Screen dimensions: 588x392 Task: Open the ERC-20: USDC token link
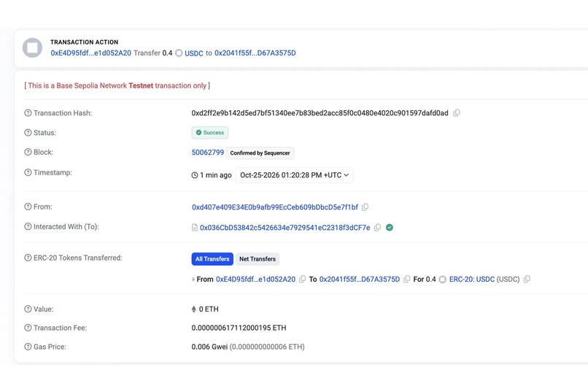point(472,279)
